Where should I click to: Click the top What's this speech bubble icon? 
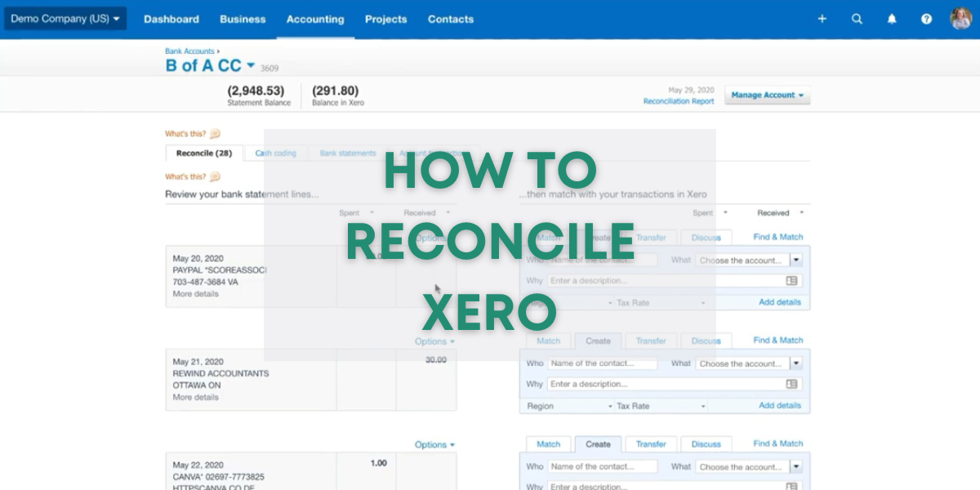[x=215, y=134]
